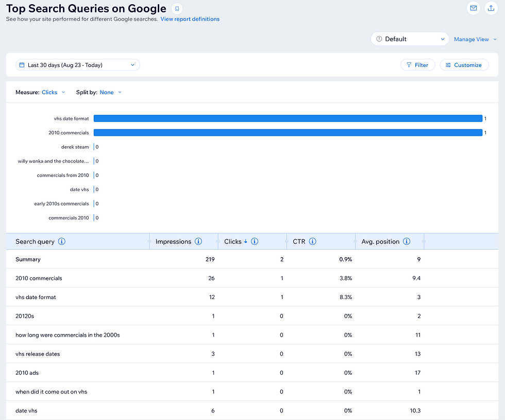Click the funnel icon on Filter button
Screen dimensions: 505x420
pos(409,65)
